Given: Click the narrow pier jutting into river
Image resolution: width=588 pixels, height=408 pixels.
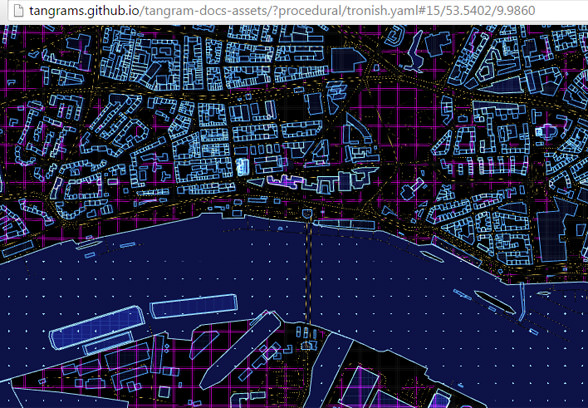Looking at the screenshot, I should [522, 302].
